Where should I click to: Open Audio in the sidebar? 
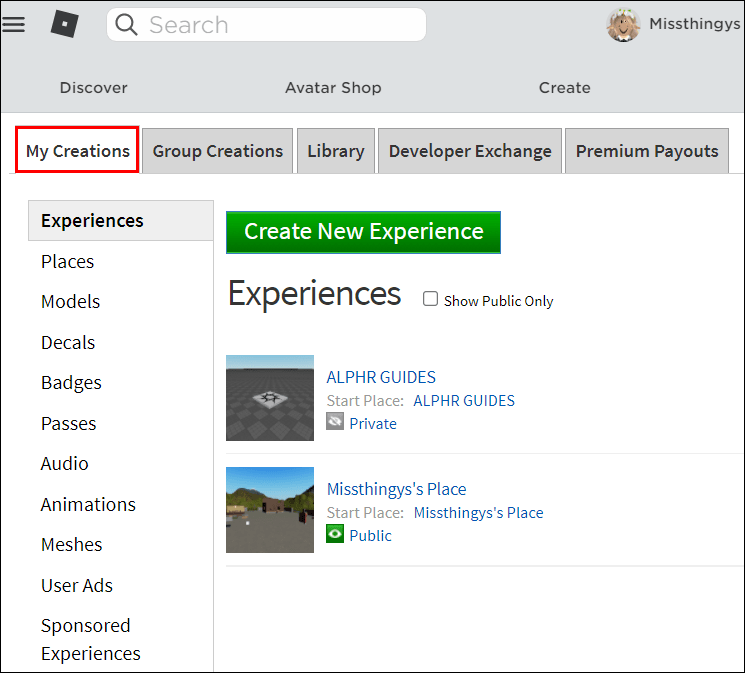(x=65, y=463)
